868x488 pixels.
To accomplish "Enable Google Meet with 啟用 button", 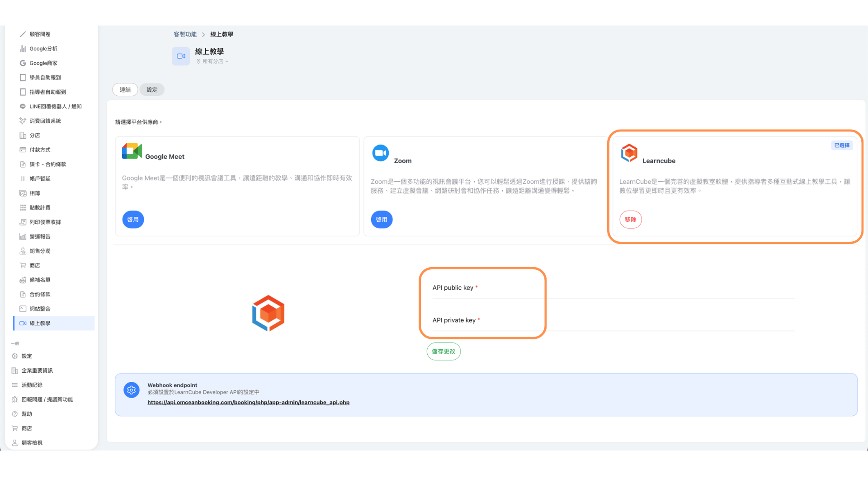I will click(x=133, y=220).
